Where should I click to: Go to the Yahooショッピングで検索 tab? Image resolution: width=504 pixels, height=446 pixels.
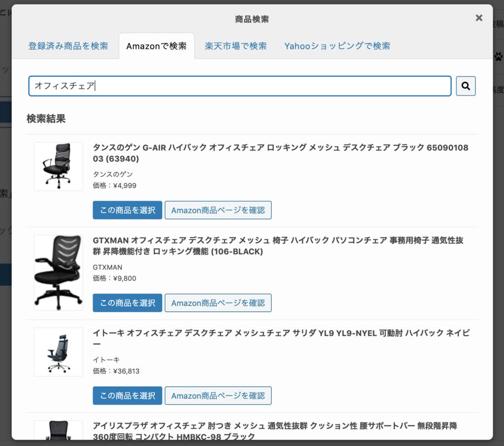(x=337, y=46)
